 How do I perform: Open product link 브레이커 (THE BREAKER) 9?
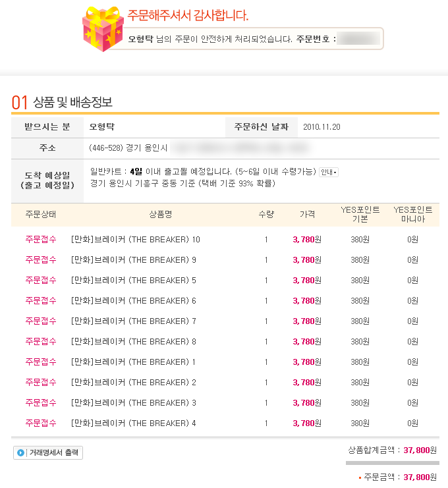[134, 260]
